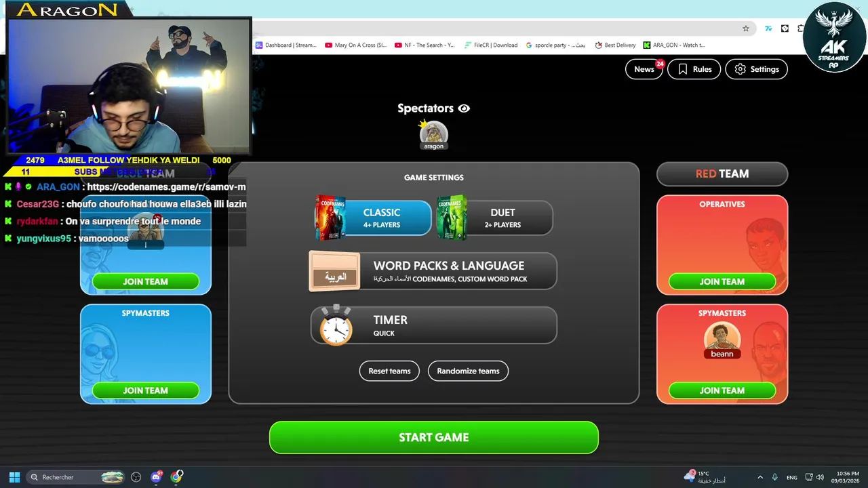Open the weather widget showing 15°C
This screenshot has width=868, height=488.
pos(705,477)
